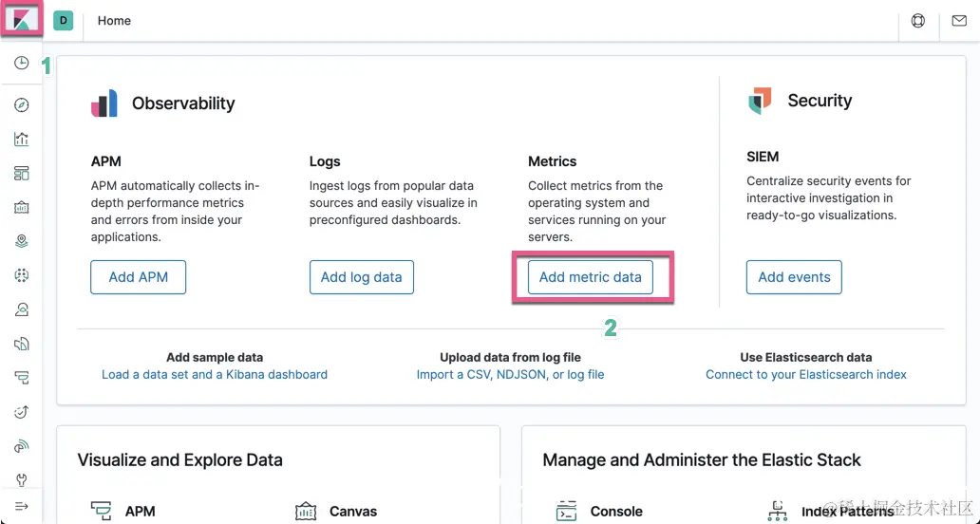Viewport: 980px width, 524px height.
Task: Click Manage and Administer the Elastic Stack heading
Action: coord(702,460)
